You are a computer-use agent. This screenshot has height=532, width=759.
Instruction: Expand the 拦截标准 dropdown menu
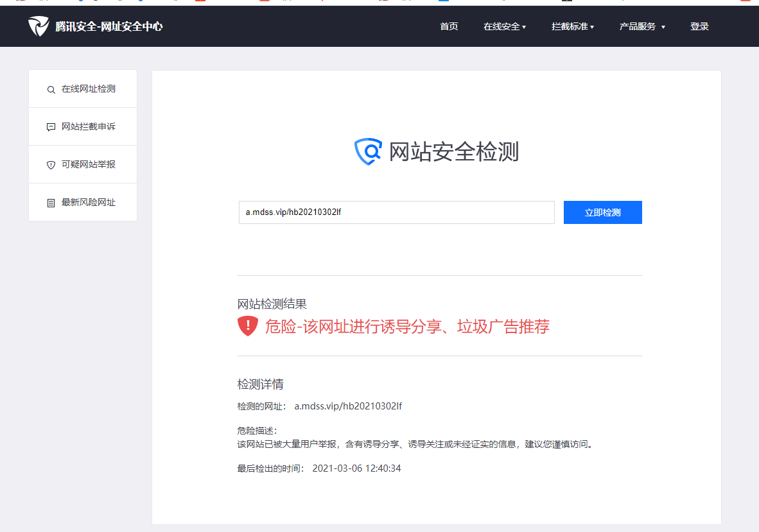click(x=573, y=26)
